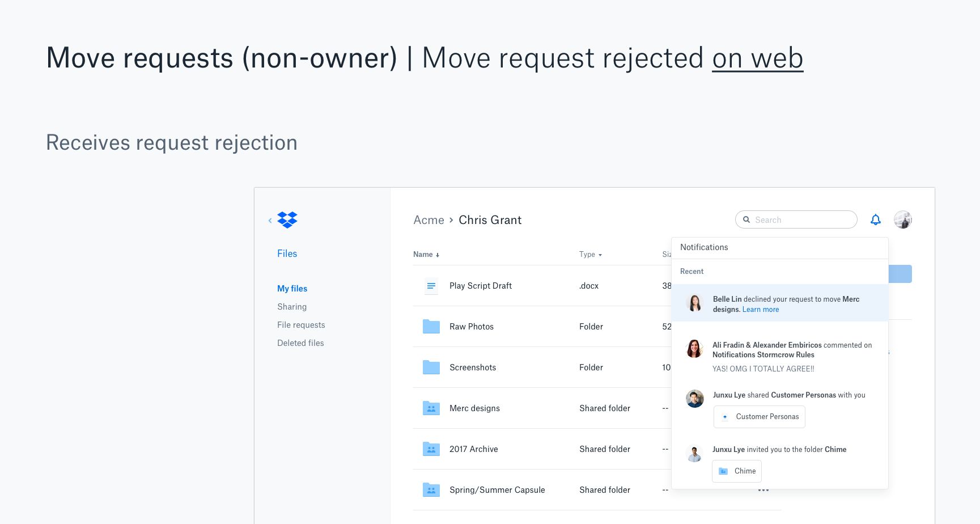Open the Chime folder chip in notifications

tap(736, 471)
